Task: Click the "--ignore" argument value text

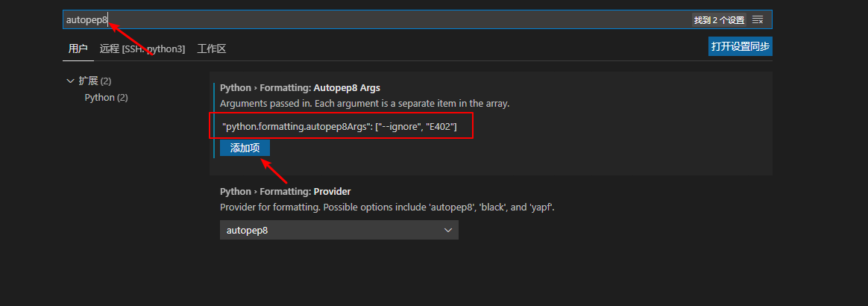Action: point(399,128)
